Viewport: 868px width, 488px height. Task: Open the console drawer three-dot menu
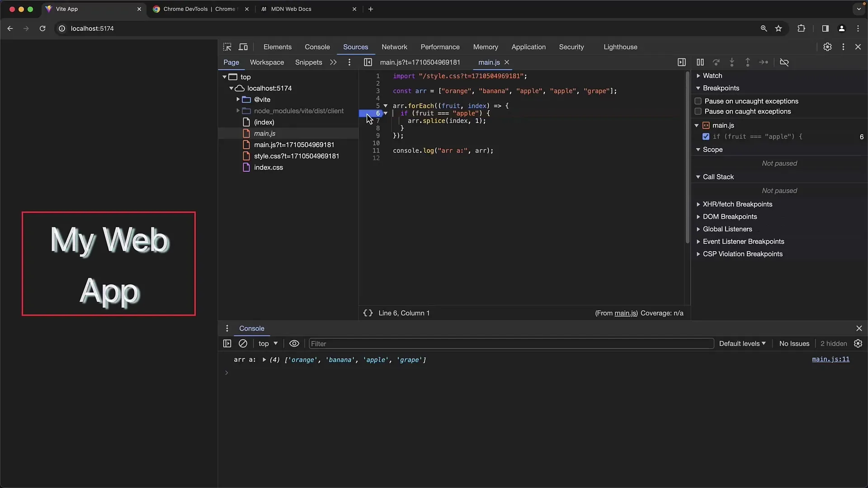tap(227, 328)
